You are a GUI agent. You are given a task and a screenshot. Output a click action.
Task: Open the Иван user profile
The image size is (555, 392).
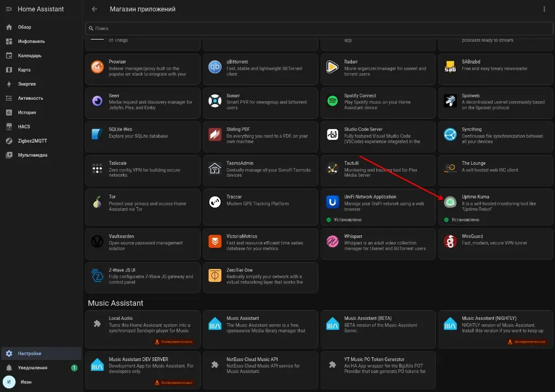point(41,382)
